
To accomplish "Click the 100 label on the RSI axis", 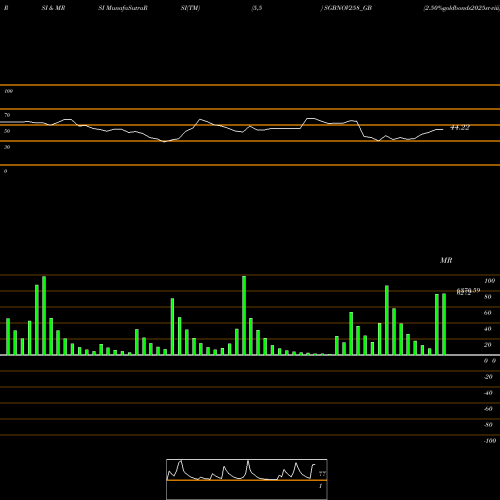I will (8, 91).
